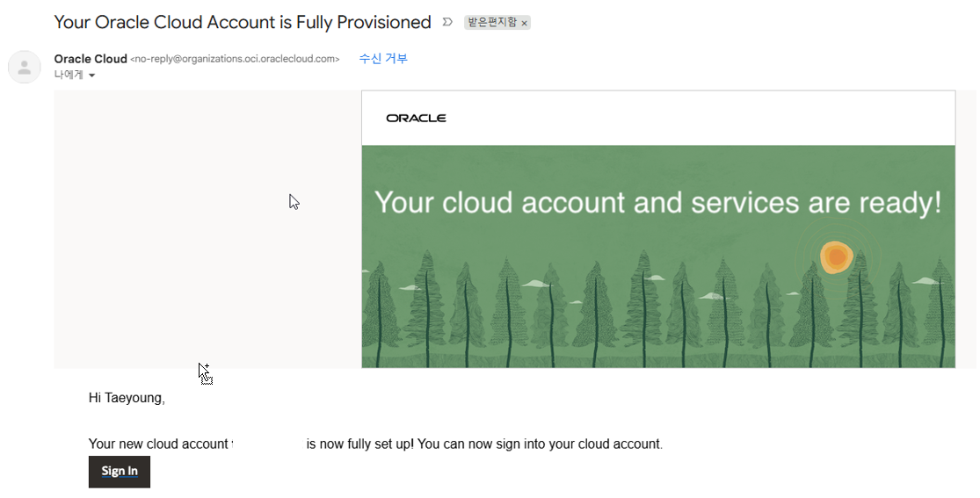
Task: Open the sender's profile avatar
Action: 25,67
